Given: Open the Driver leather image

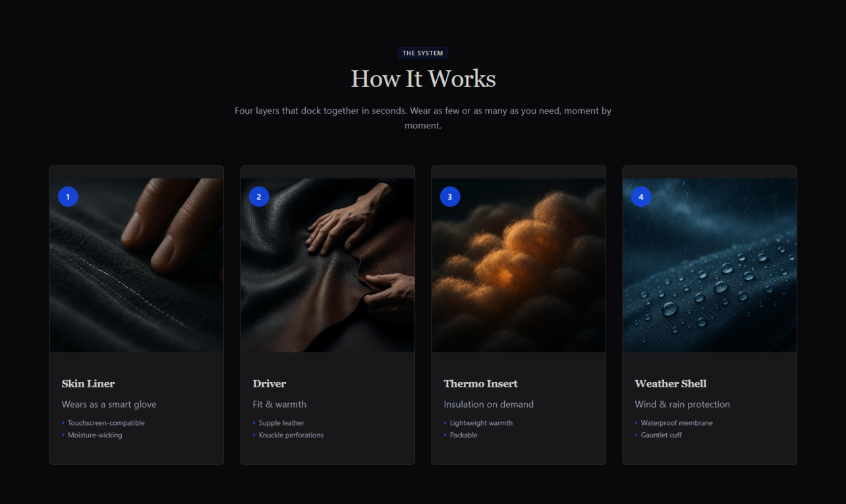Looking at the screenshot, I should (327, 265).
